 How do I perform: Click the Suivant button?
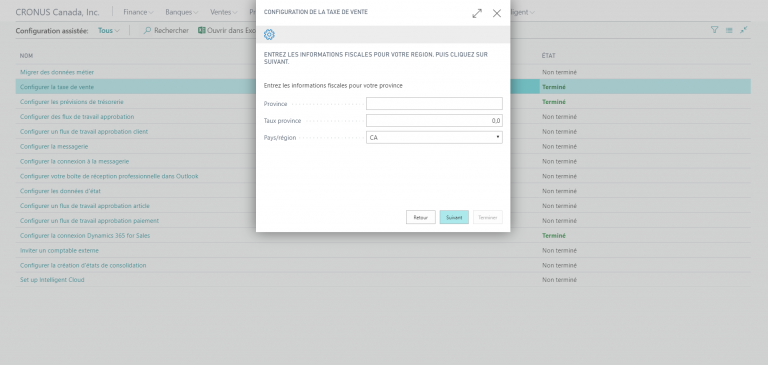coord(454,217)
